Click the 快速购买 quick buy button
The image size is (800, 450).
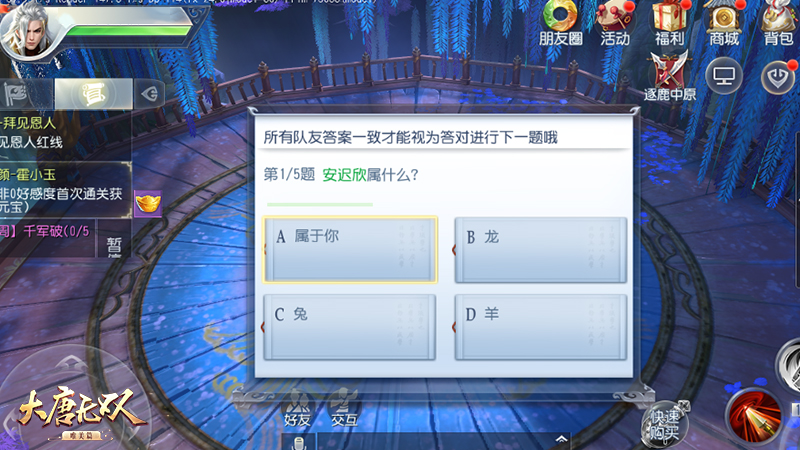664,423
